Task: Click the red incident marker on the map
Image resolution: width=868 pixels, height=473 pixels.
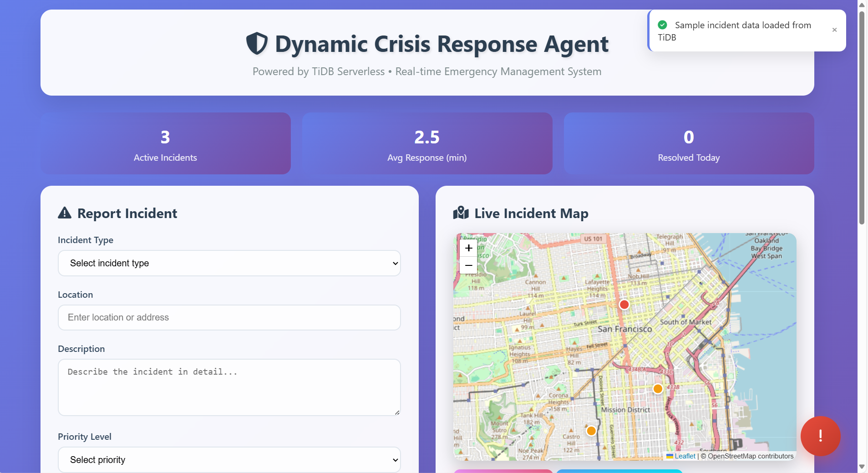Action: tap(624, 305)
